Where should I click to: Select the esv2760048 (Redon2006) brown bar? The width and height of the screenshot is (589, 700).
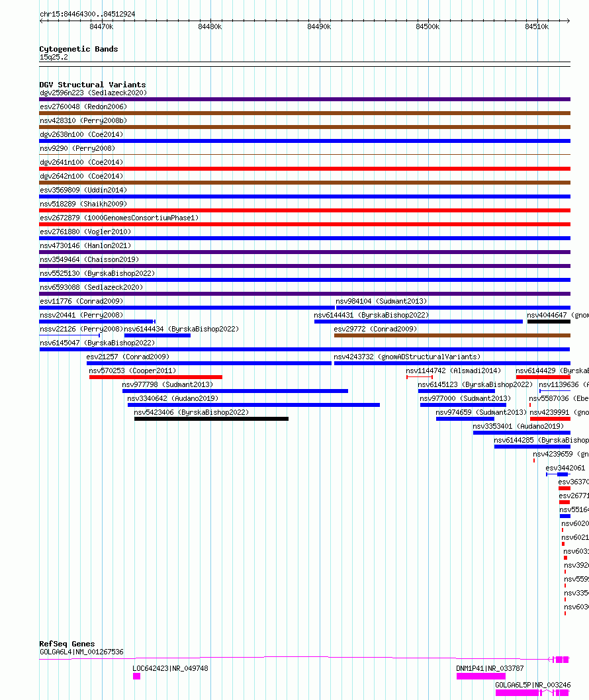(304, 113)
